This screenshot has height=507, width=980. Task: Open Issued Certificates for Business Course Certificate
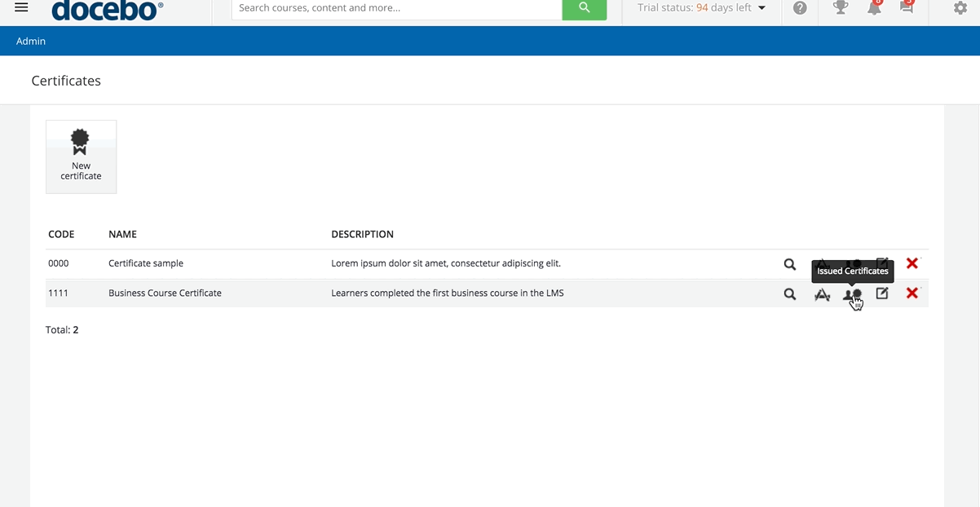coord(852,294)
